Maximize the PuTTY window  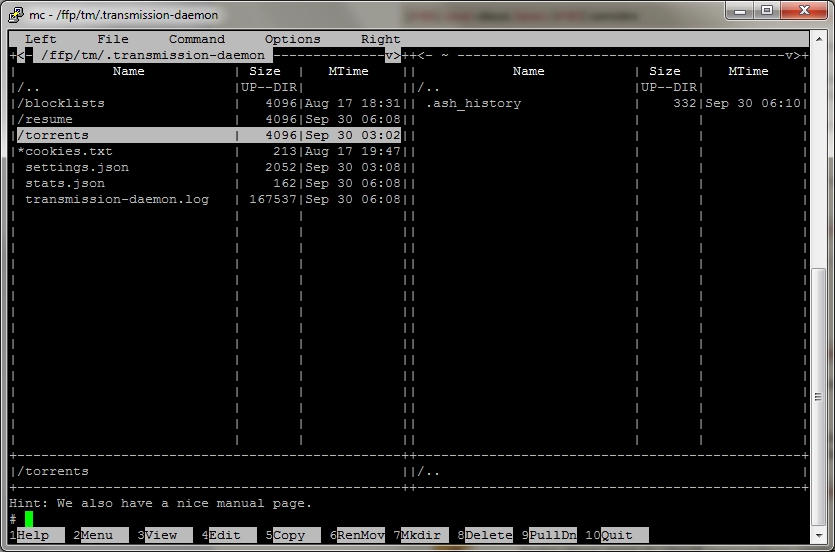pyautogui.click(x=767, y=11)
